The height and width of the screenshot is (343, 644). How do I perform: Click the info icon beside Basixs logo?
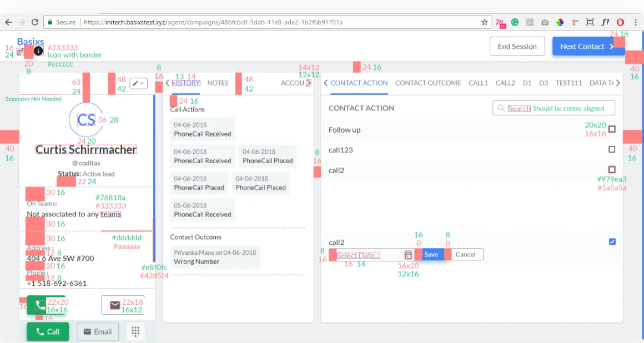(x=38, y=51)
